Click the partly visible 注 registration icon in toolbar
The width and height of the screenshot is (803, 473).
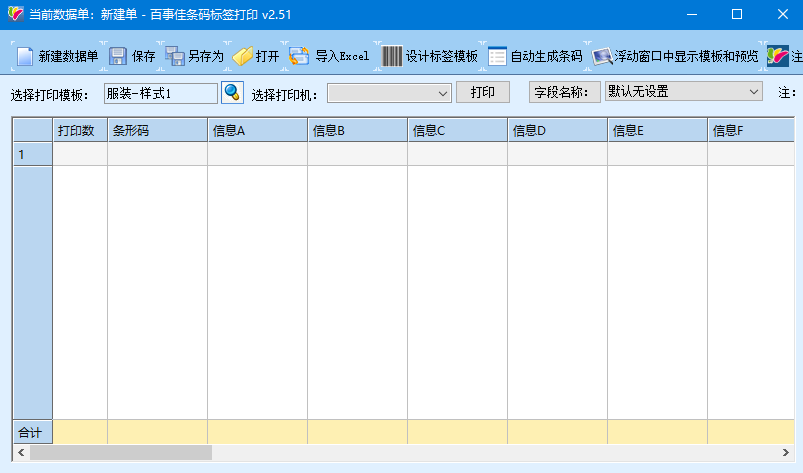(x=777, y=56)
